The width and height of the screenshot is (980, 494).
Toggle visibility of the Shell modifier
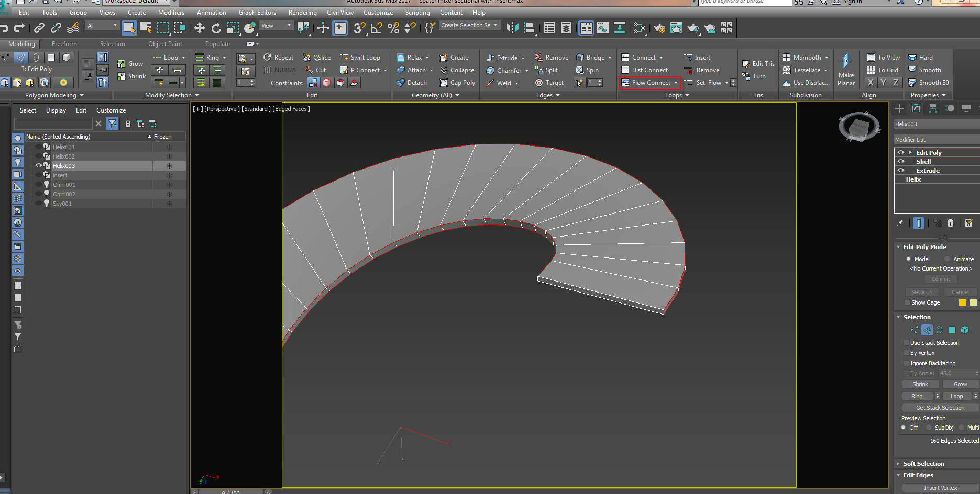click(x=901, y=161)
